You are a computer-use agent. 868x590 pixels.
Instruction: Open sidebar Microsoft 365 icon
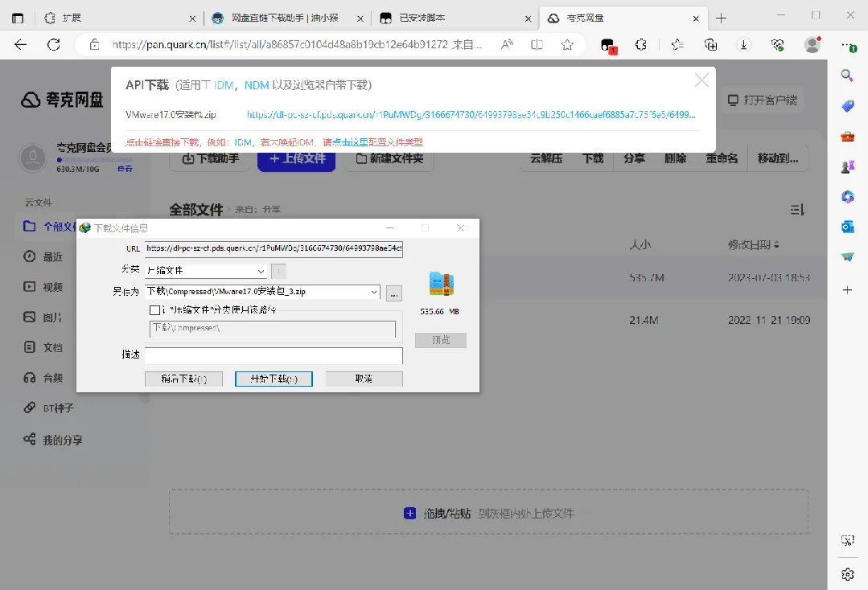click(x=847, y=196)
